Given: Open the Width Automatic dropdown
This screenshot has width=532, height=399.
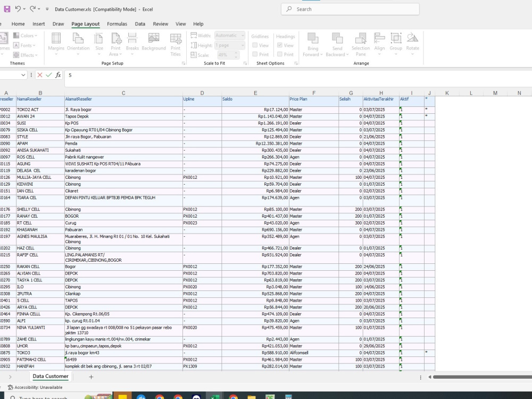Looking at the screenshot, I should pos(230,35).
